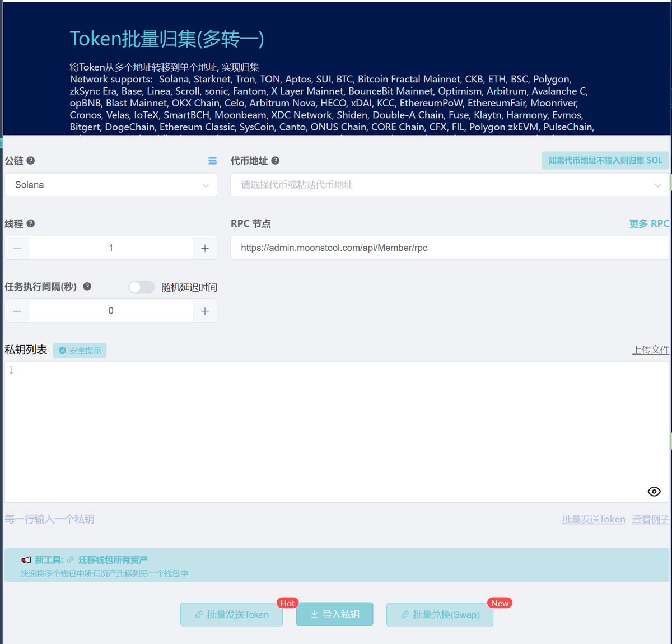Click help icon next to 线程 label
Image resolution: width=672 pixels, height=644 pixels.
click(x=31, y=223)
